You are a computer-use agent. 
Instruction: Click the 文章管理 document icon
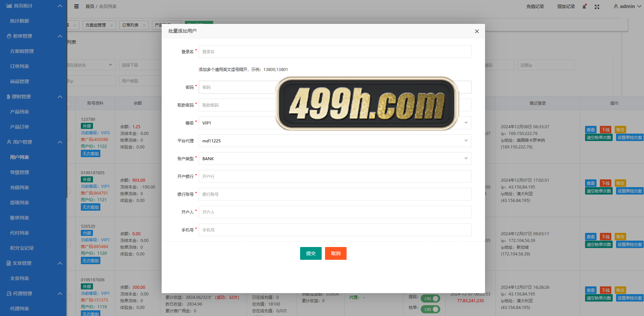coord(9,263)
